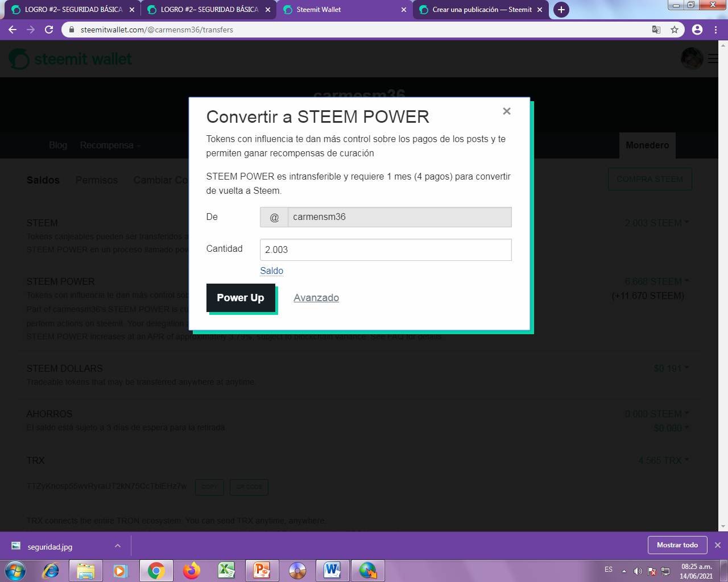The height and width of the screenshot is (582, 728).
Task: Show hidden system tray icons
Action: click(x=624, y=571)
